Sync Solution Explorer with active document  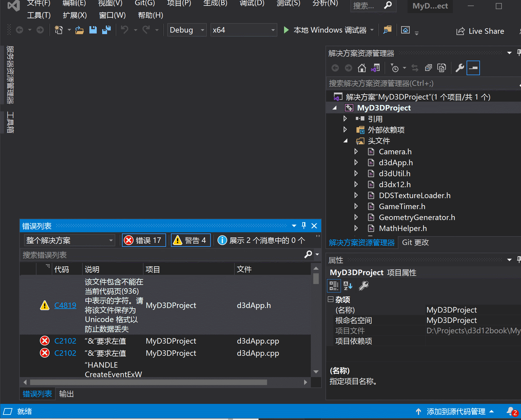(415, 68)
